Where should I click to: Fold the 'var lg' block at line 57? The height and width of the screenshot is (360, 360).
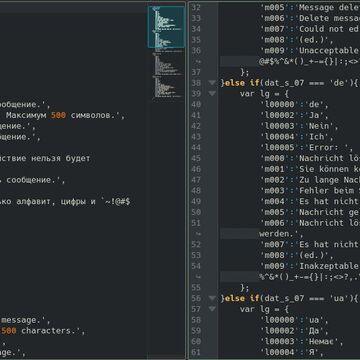(x=212, y=309)
